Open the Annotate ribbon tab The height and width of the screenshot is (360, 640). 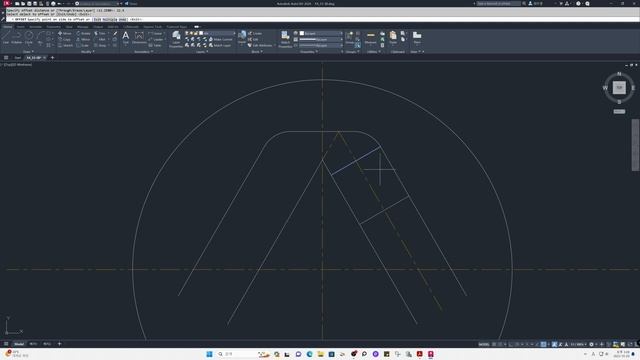36,27
